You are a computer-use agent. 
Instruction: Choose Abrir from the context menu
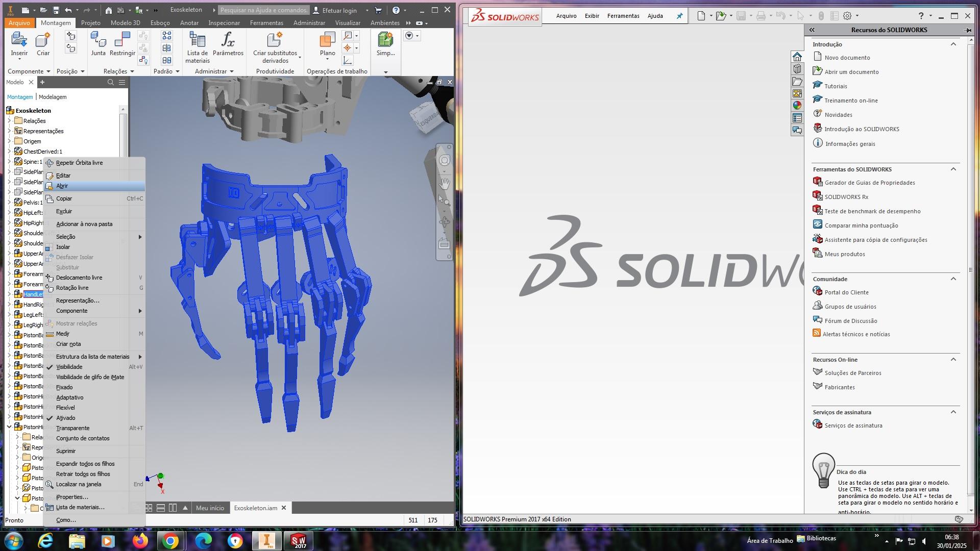point(62,186)
